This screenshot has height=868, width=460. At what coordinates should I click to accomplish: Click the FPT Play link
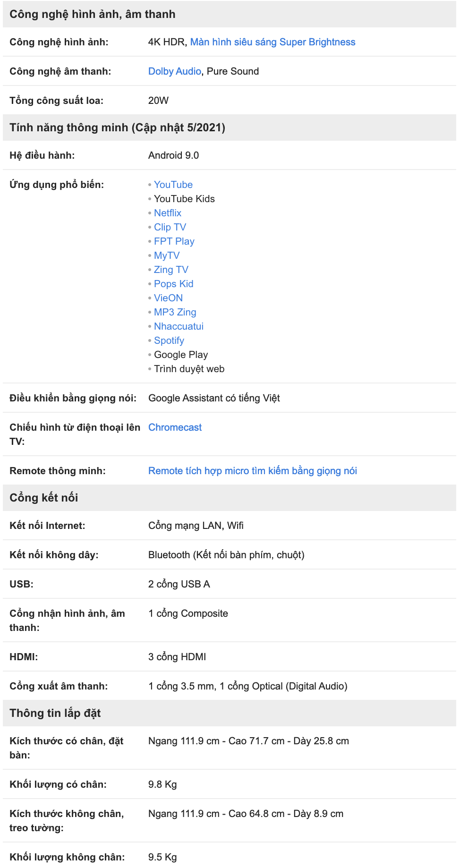point(174,241)
